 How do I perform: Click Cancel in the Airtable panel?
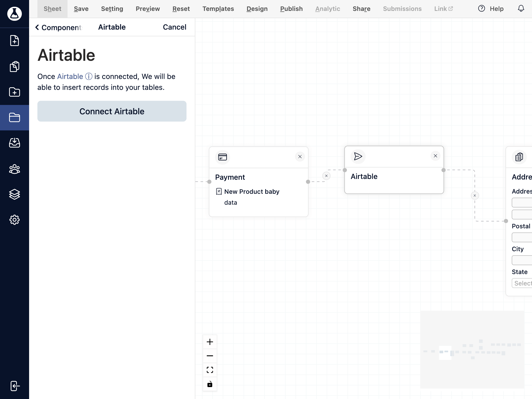(175, 27)
